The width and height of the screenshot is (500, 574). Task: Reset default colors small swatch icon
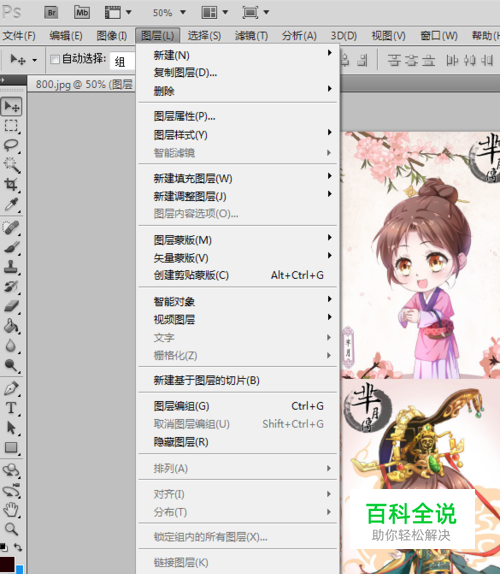(x=4, y=548)
